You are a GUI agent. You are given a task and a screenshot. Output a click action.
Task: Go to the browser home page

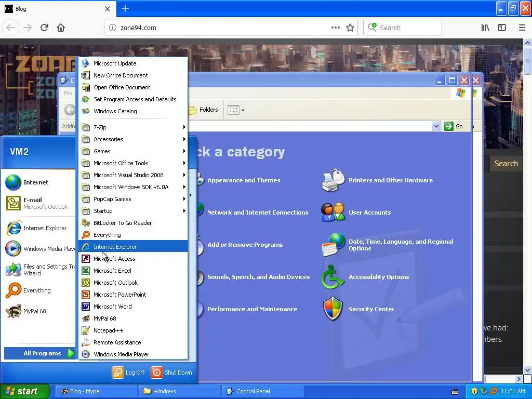pyautogui.click(x=61, y=28)
